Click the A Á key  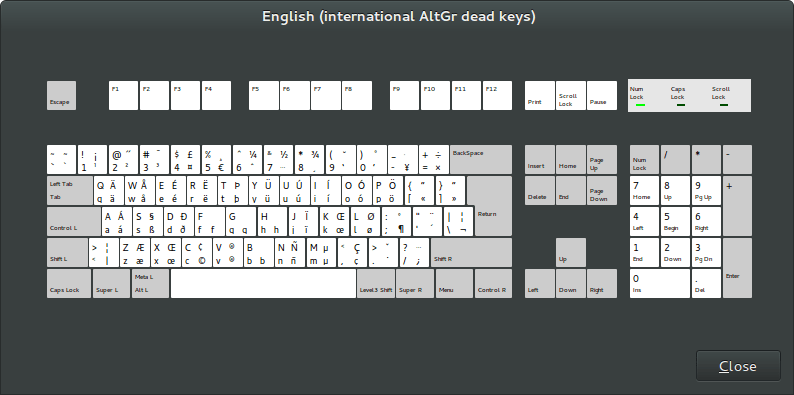[x=116, y=221]
